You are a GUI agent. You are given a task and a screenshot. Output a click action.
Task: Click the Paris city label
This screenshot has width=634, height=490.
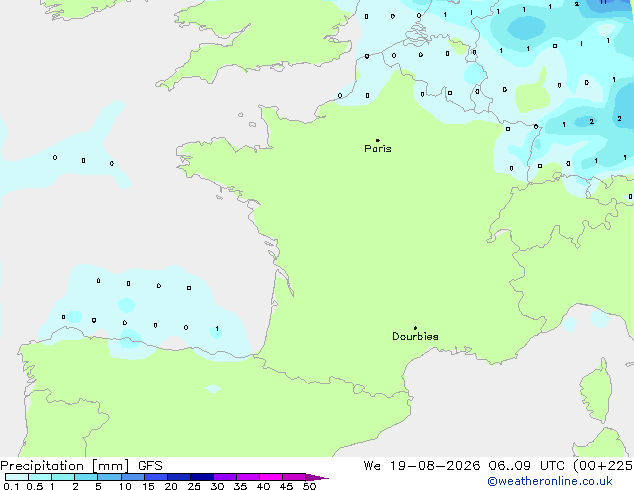378,149
